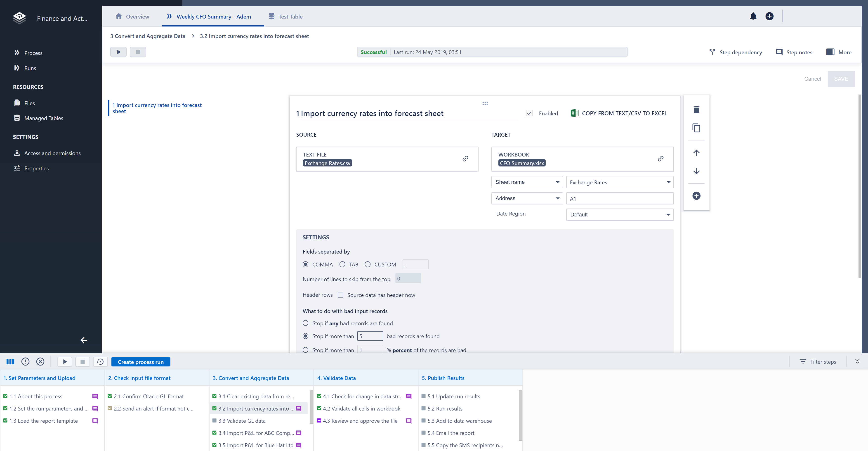Duplicate the step with the copy icon
The image size is (868, 451).
click(696, 128)
